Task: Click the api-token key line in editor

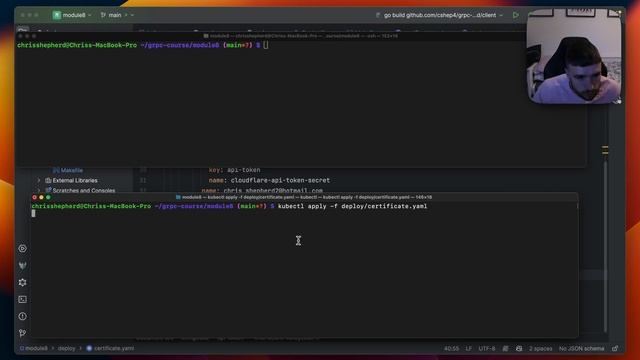Action: click(234, 170)
